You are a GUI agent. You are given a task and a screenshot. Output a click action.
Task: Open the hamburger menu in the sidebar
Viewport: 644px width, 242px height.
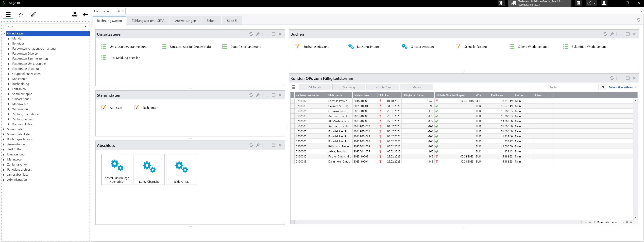coord(8,15)
